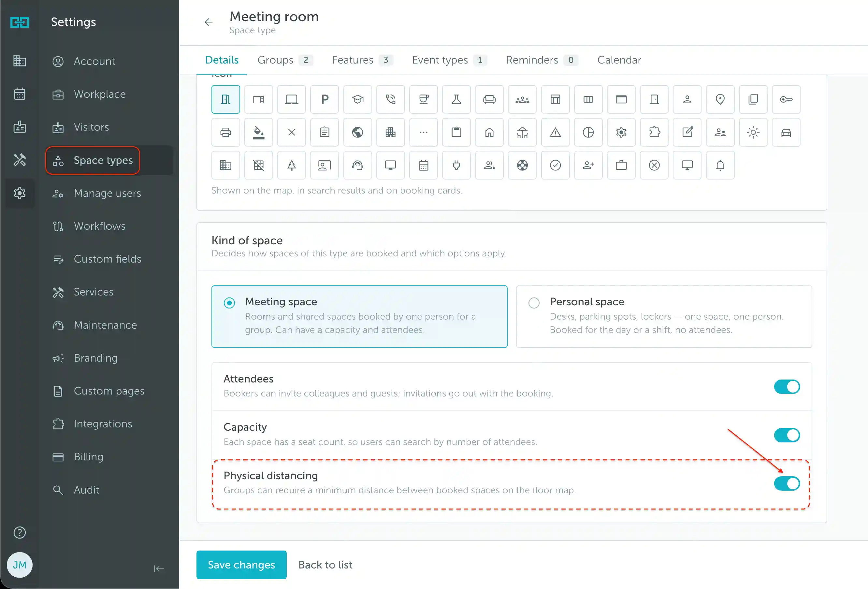Open Integrations in the settings menu
868x589 pixels.
coord(109,424)
